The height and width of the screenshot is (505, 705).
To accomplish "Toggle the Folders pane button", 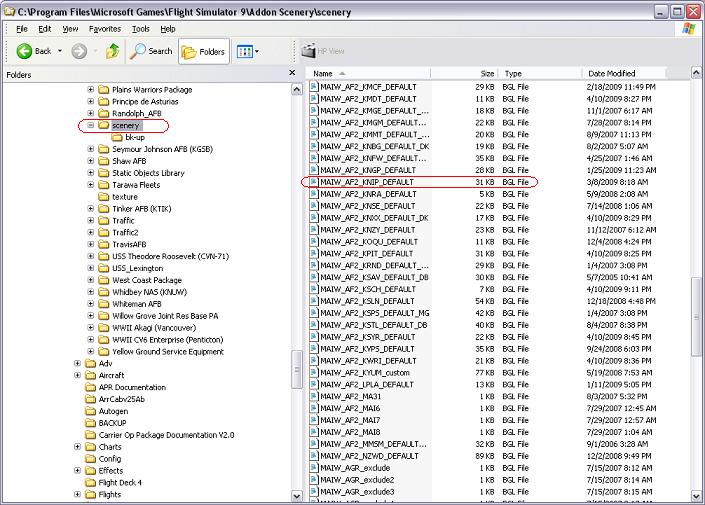I will pyautogui.click(x=204, y=52).
